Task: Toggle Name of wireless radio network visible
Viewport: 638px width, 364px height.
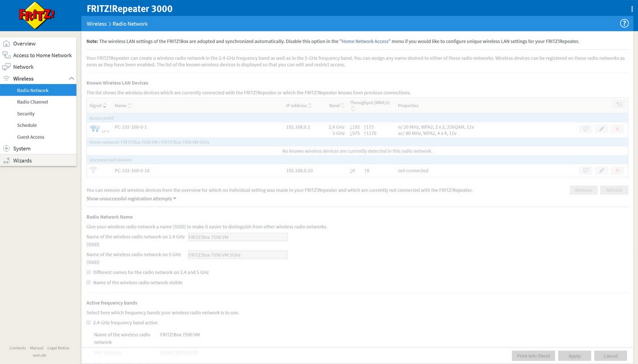Action: (x=89, y=282)
